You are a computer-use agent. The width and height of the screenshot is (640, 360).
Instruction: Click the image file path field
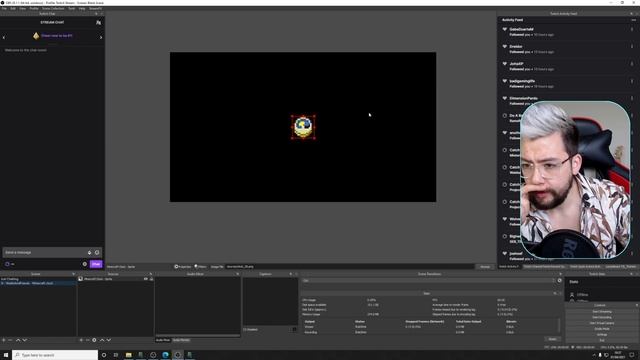[x=350, y=267]
